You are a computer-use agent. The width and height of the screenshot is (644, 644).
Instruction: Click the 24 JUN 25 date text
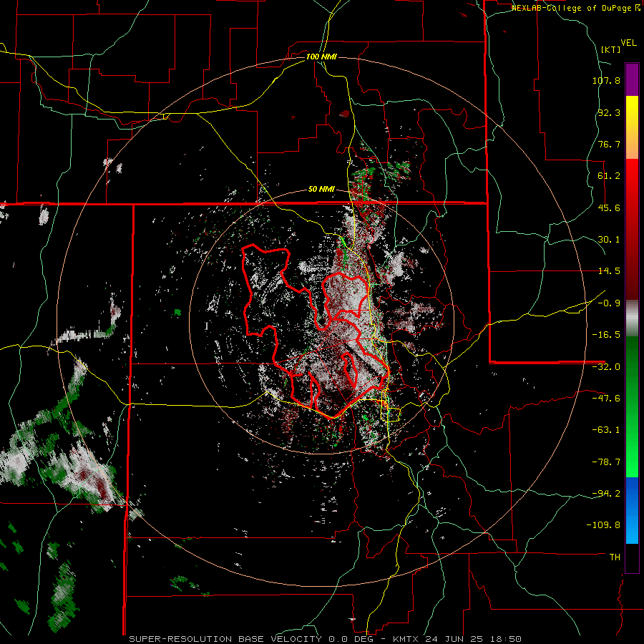(455, 639)
